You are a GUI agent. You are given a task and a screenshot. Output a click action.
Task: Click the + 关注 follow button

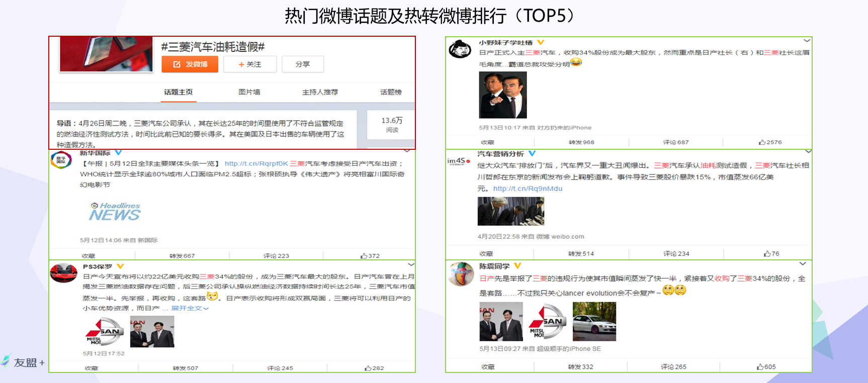(x=250, y=64)
